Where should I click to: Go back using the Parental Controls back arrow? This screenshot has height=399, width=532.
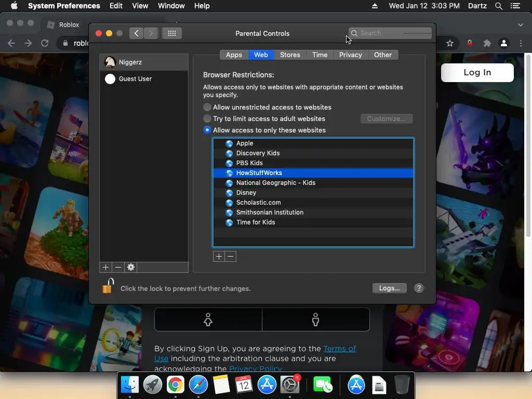tap(136, 33)
